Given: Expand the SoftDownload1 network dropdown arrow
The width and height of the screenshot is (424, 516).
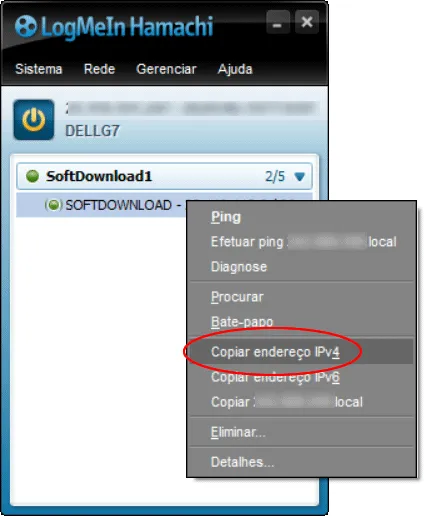Looking at the screenshot, I should (300, 177).
